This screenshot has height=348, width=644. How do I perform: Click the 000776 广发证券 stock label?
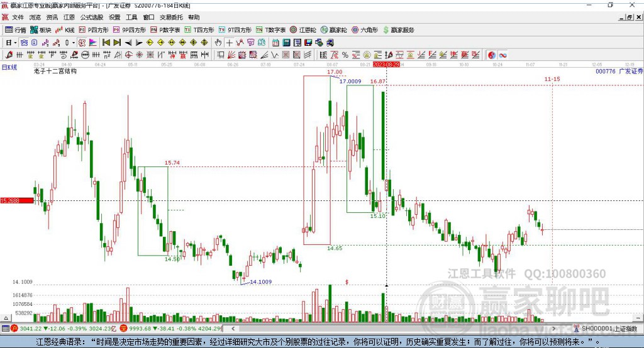tap(619, 72)
